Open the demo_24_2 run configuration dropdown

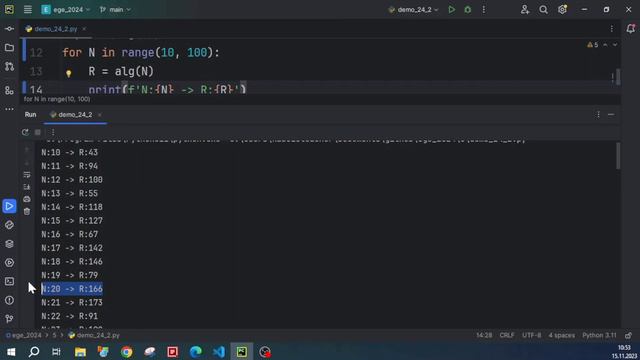pyautogui.click(x=413, y=9)
